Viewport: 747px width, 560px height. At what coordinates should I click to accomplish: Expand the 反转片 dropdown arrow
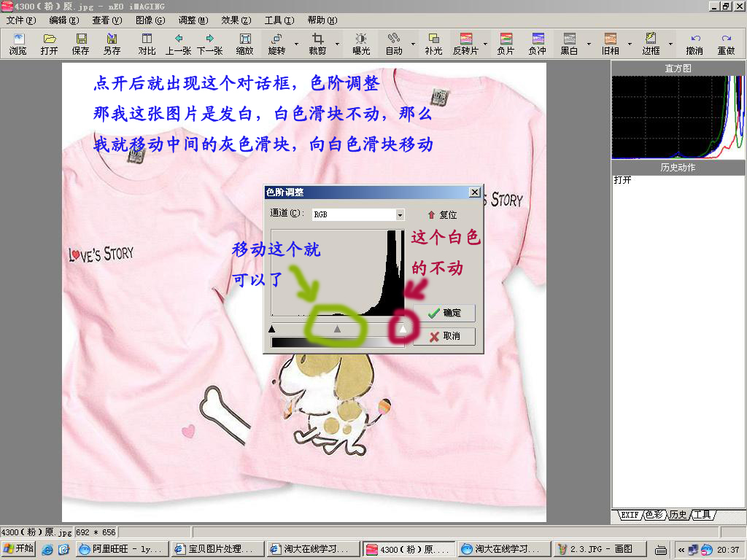pos(485,44)
